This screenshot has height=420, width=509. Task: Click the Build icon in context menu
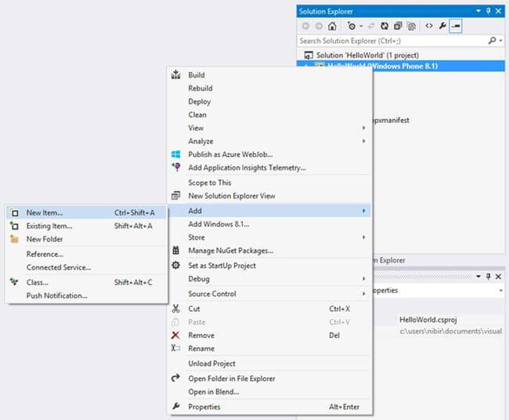point(175,74)
